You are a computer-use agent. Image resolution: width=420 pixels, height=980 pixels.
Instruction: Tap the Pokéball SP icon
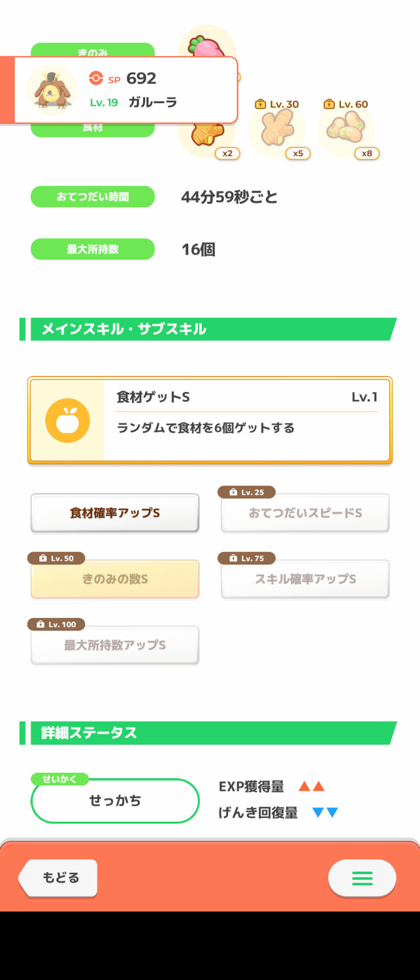[x=96, y=78]
